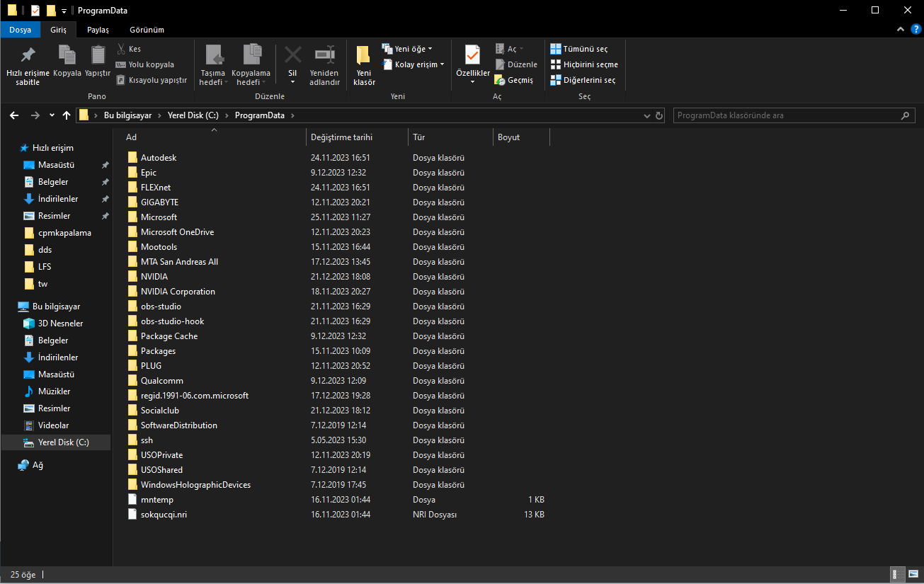This screenshot has width=924, height=584.
Task: Collapse the ribbon with the chevron
Action: point(901,29)
